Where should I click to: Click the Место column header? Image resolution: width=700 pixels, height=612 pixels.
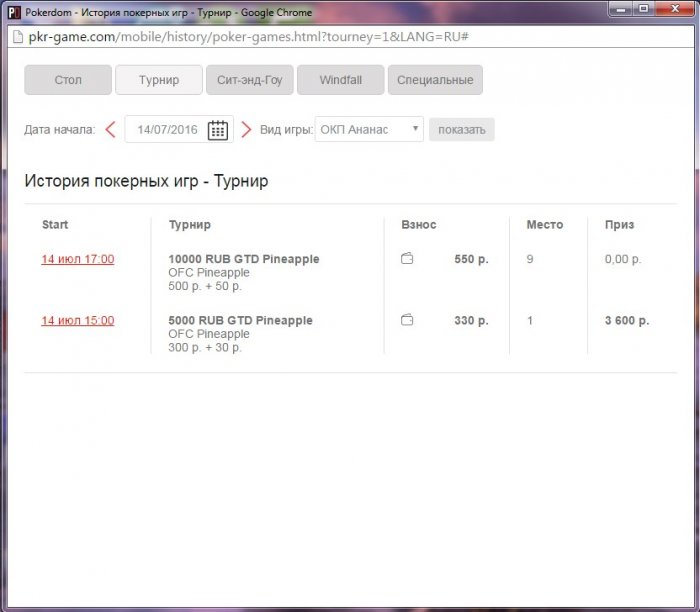(545, 225)
